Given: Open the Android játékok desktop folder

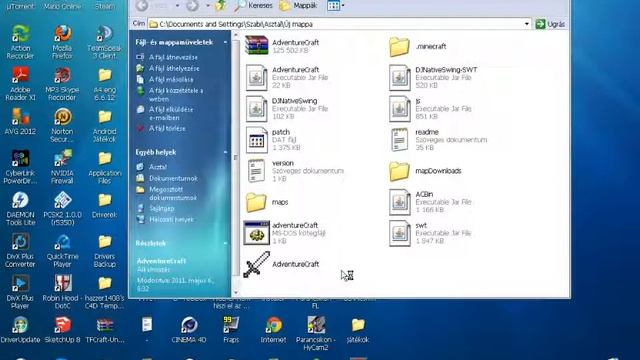Looking at the screenshot, I should [x=104, y=126].
